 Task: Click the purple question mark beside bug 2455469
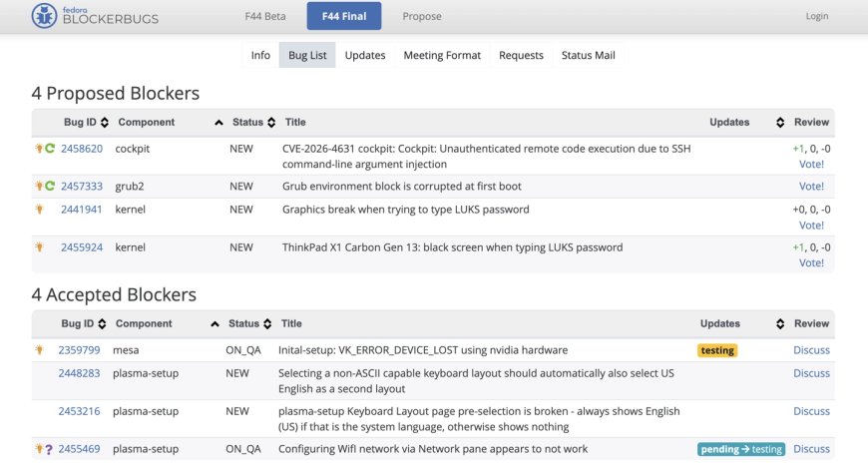49,450
